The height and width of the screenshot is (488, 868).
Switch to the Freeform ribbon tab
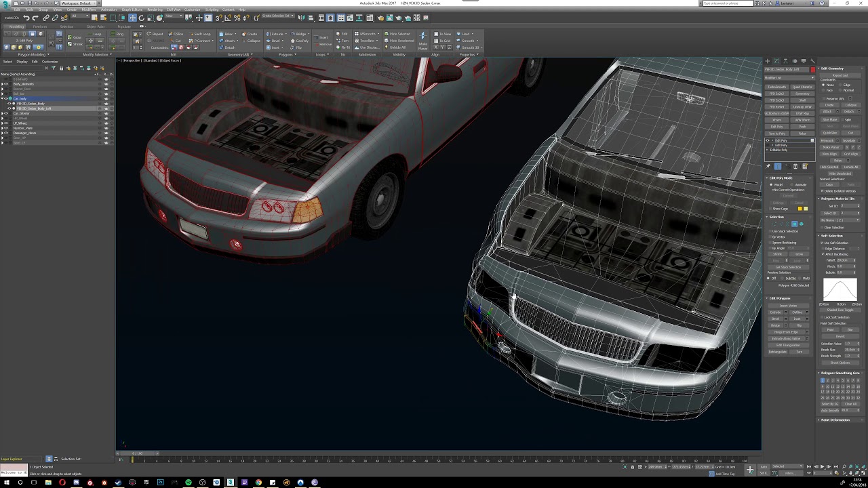pyautogui.click(x=40, y=26)
